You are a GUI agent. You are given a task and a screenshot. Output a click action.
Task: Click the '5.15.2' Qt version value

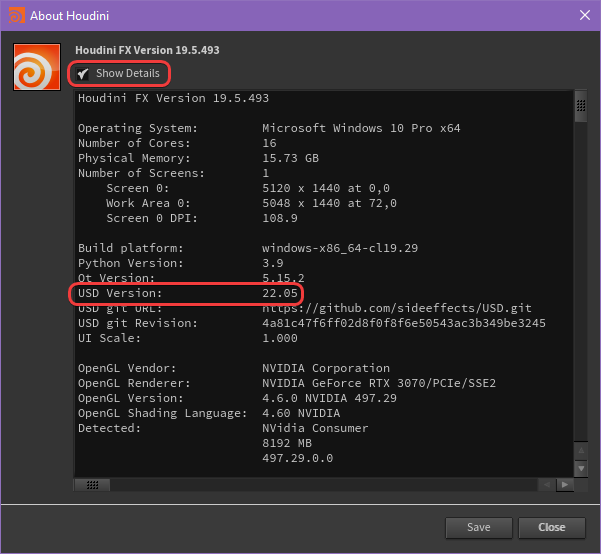point(283,278)
